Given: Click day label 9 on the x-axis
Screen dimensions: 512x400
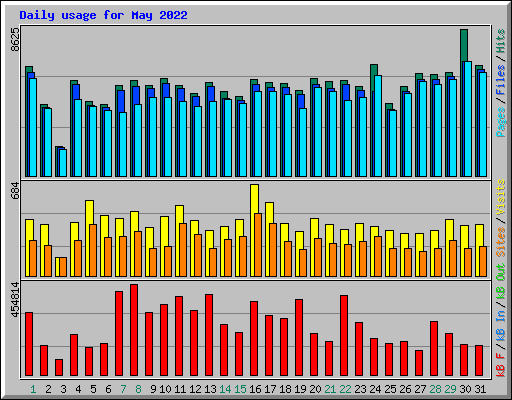Looking at the screenshot, I should click(153, 389).
